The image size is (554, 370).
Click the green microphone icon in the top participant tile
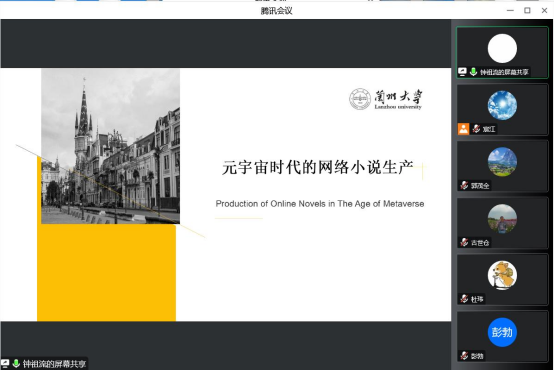tap(473, 72)
